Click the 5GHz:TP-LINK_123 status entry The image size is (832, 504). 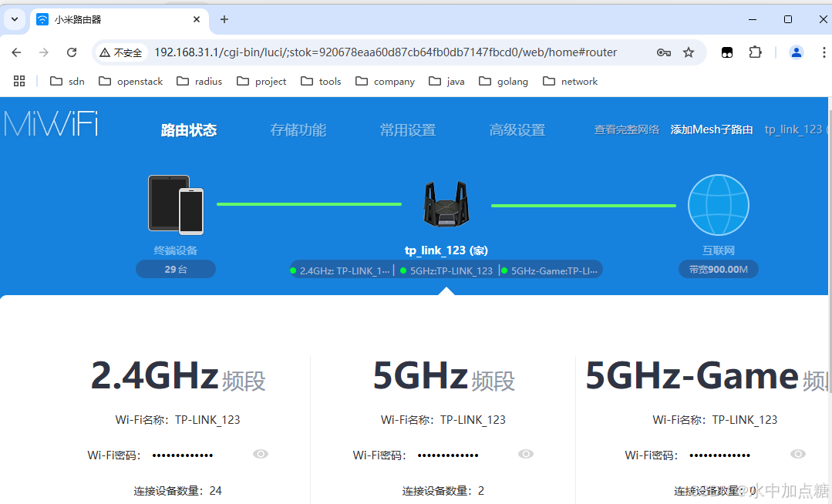click(x=446, y=270)
